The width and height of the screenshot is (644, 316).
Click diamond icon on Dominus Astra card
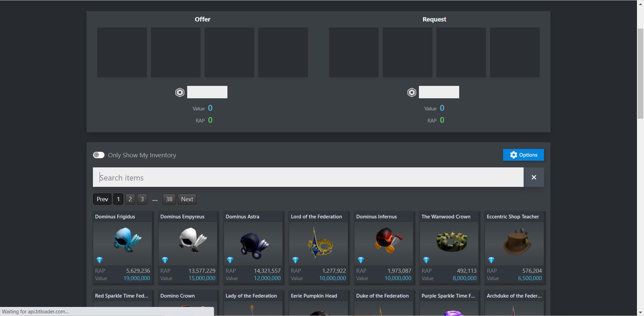[230, 260]
